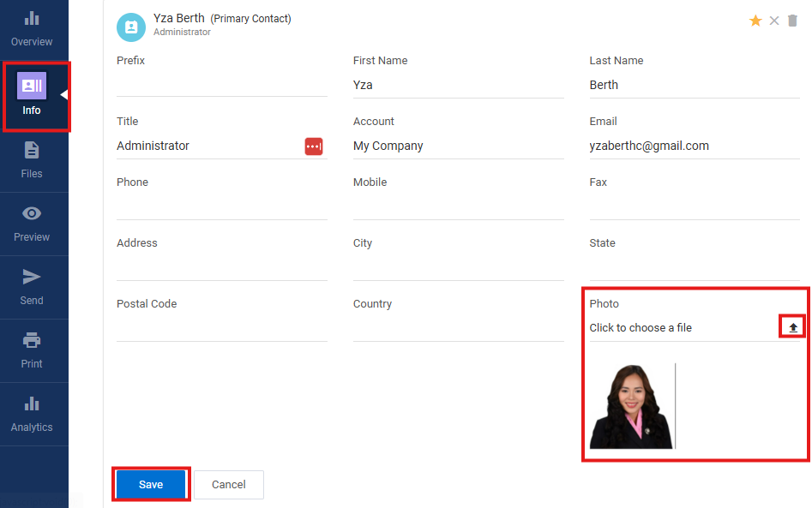This screenshot has width=812, height=508.
Task: Click the 'Administrator' subtitle under the name
Action: click(182, 32)
